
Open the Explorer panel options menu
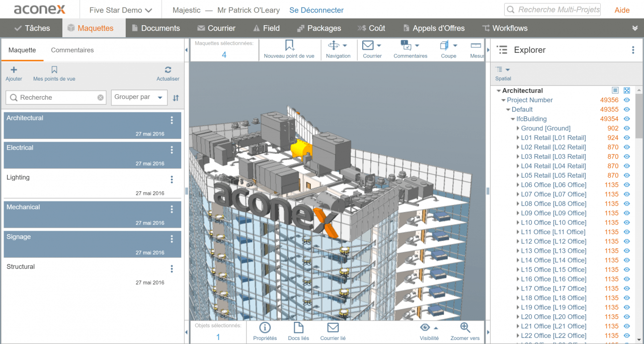point(633,50)
